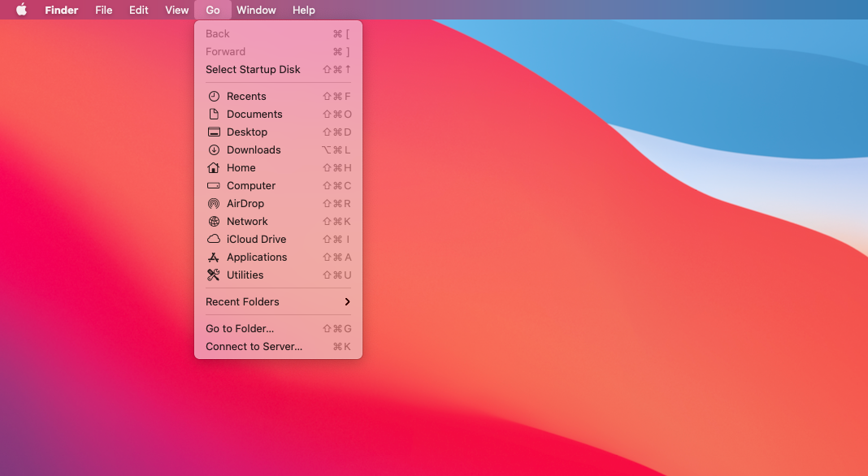Go to Utilities folder

(279, 275)
